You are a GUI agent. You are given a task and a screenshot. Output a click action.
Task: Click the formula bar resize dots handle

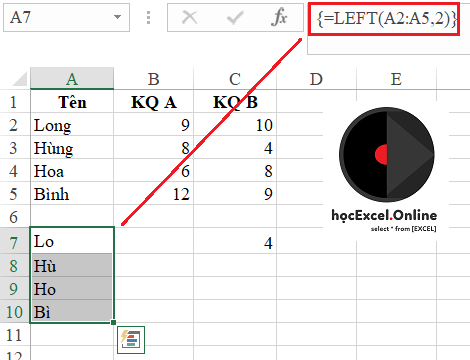149,17
